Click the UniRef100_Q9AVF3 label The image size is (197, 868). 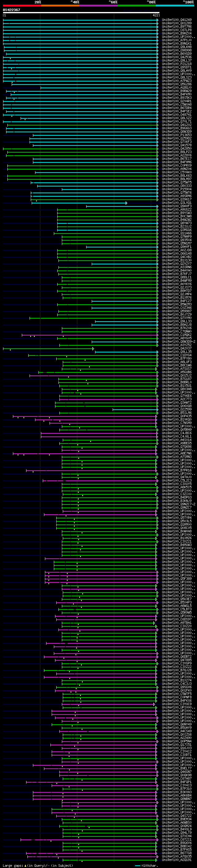click(177, 206)
